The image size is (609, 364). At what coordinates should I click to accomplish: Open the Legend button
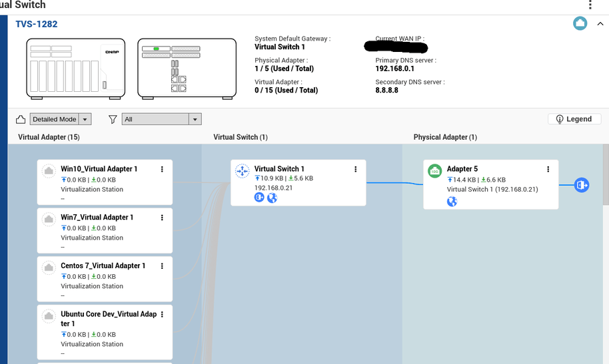pos(574,119)
